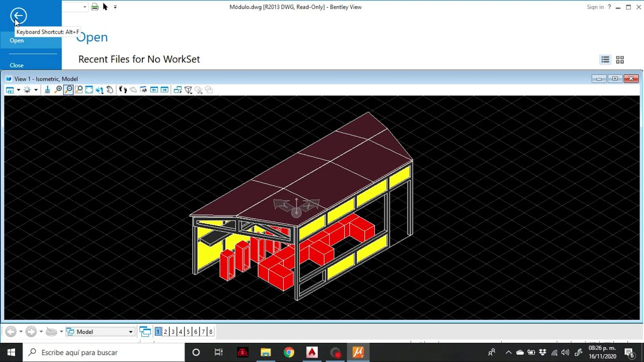
Task: Switch recent files to thumbnail grid view
Action: pyautogui.click(x=620, y=59)
